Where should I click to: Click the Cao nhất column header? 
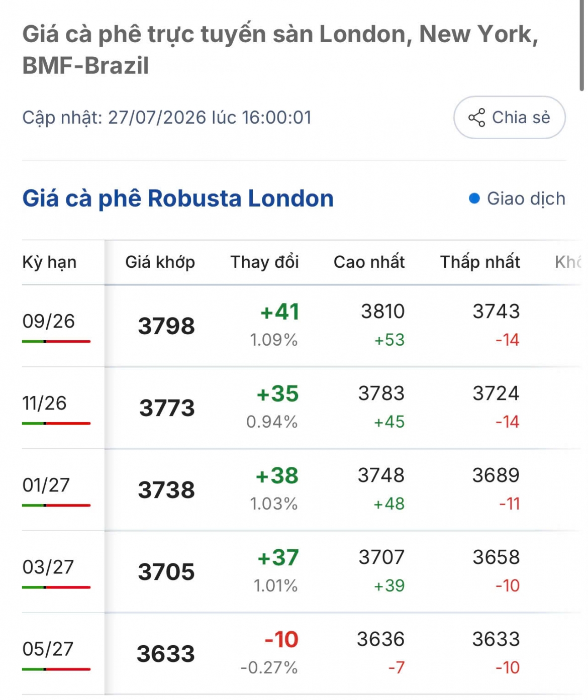pos(369,262)
